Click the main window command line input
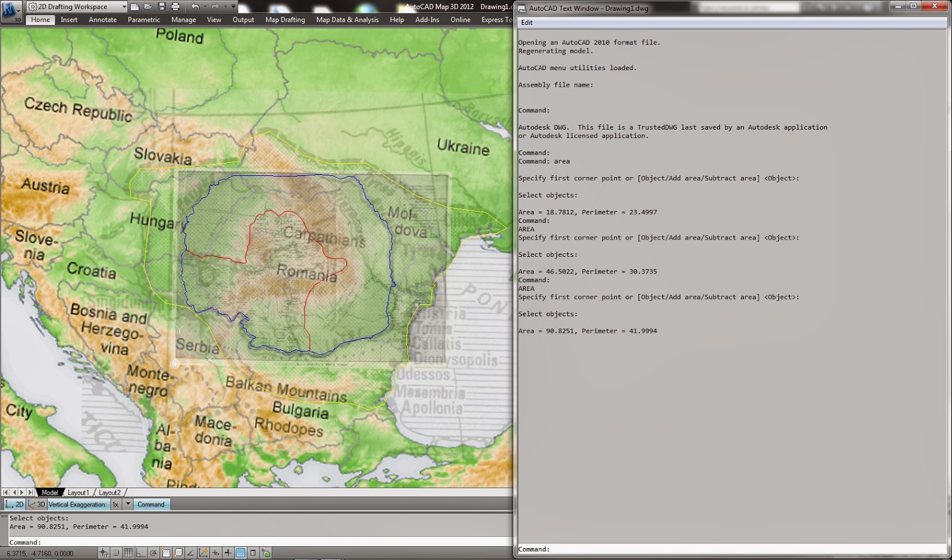Viewport: 952px width, 560px height. [x=261, y=542]
